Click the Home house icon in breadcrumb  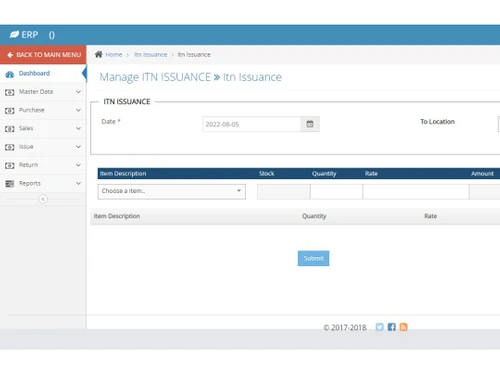[x=99, y=54]
